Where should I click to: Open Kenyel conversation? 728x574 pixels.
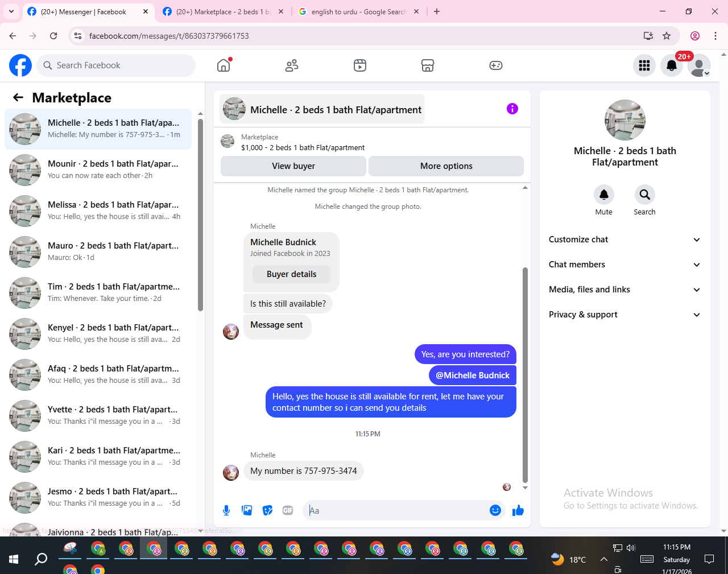tap(98, 334)
